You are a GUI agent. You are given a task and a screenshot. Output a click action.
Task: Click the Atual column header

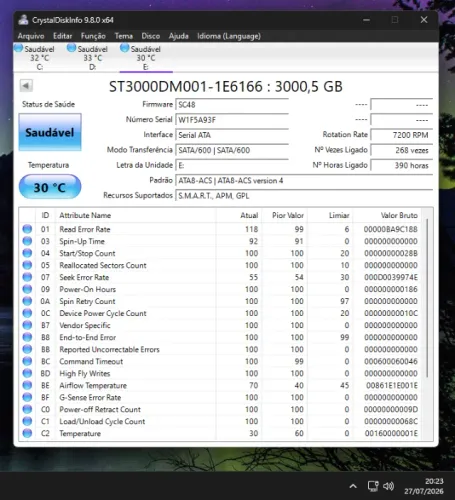pyautogui.click(x=239, y=215)
